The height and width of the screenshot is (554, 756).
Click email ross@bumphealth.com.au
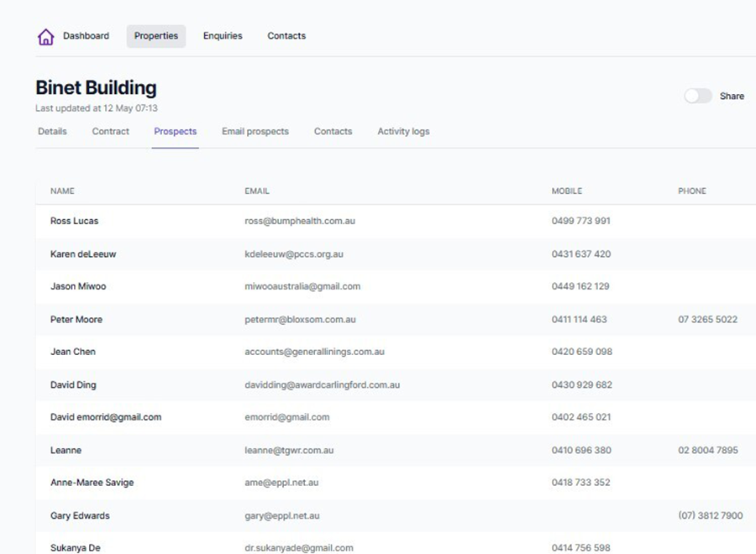[x=300, y=222]
